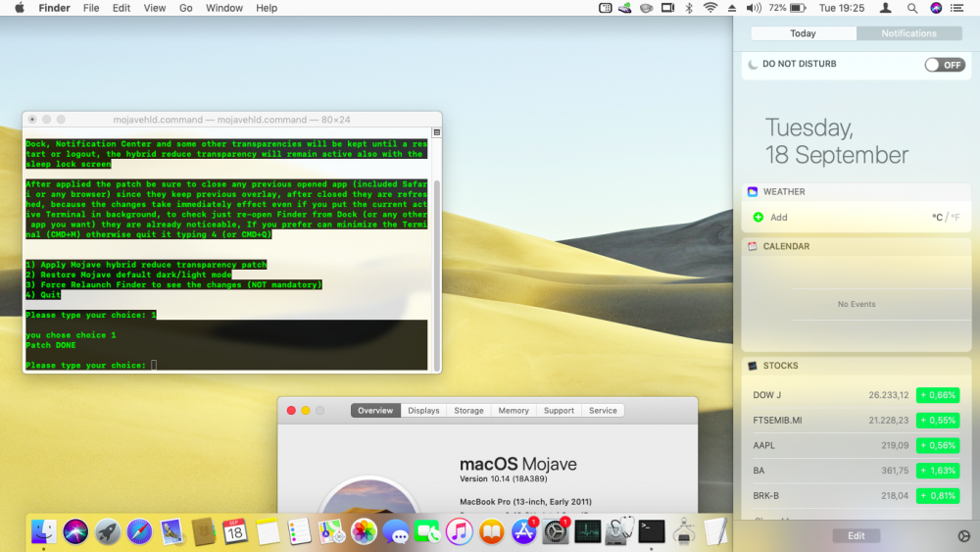Open System Preferences gear in Dock
This screenshot has height=552, width=980.
pyautogui.click(x=555, y=532)
